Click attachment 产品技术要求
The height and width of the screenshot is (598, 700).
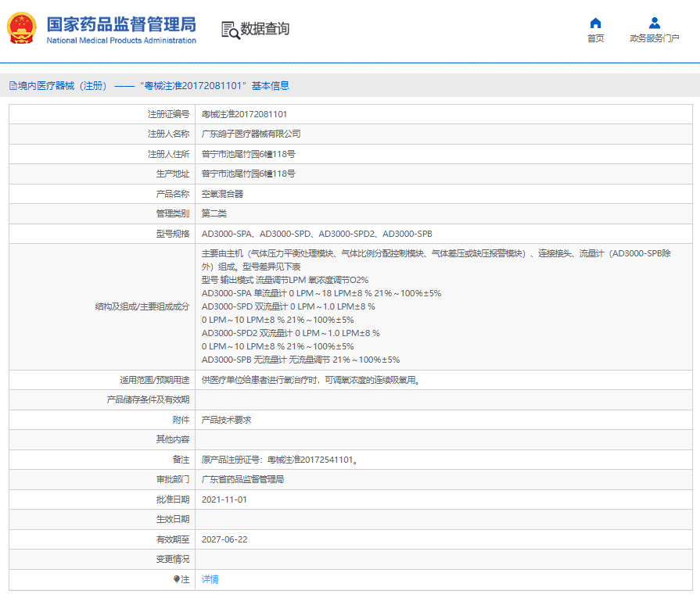pyautogui.click(x=226, y=420)
